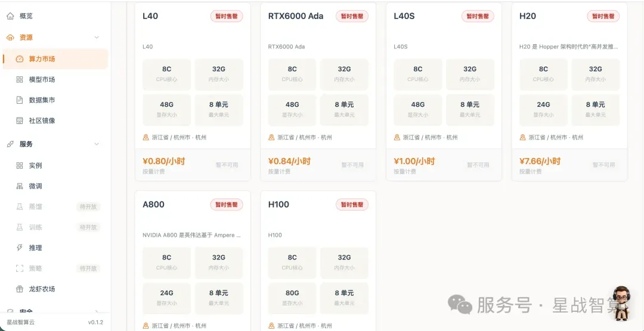Click the grid icon beside 模型市场
Image resolution: width=644 pixels, height=331 pixels.
click(20, 79)
